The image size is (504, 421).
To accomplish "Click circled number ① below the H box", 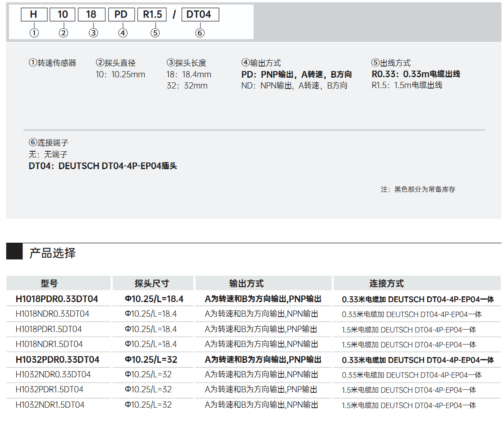I will pyautogui.click(x=34, y=33).
